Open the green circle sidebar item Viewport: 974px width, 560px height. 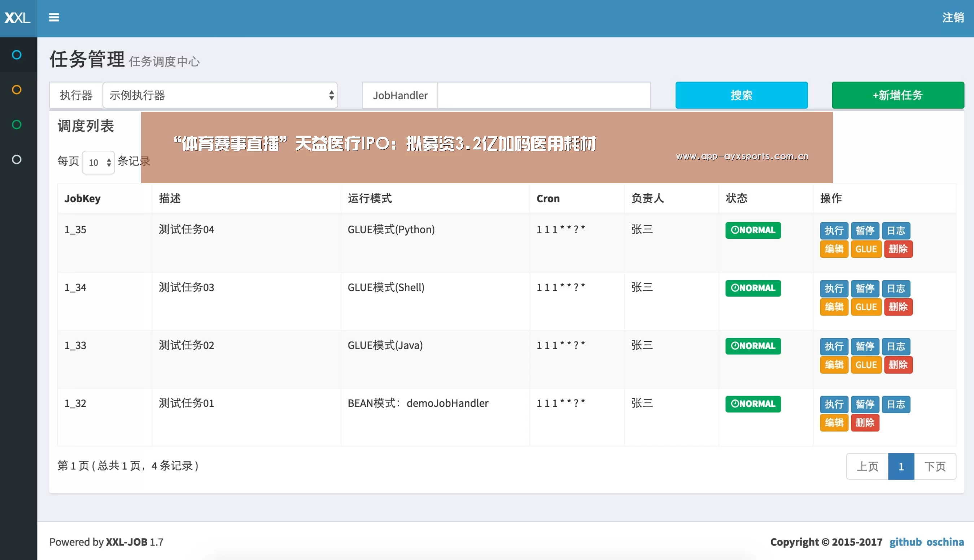(x=17, y=125)
